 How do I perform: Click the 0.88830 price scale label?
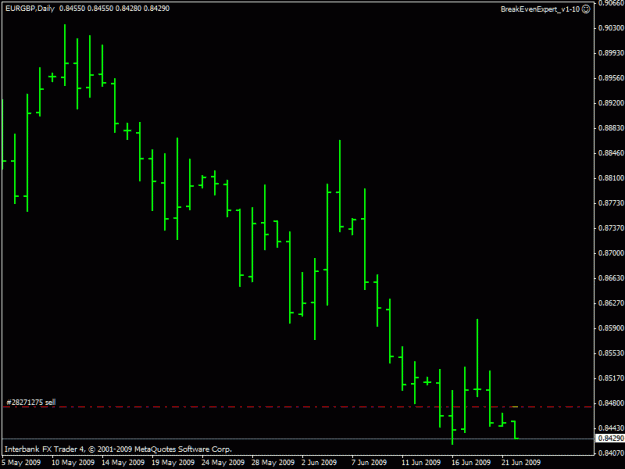[611, 128]
